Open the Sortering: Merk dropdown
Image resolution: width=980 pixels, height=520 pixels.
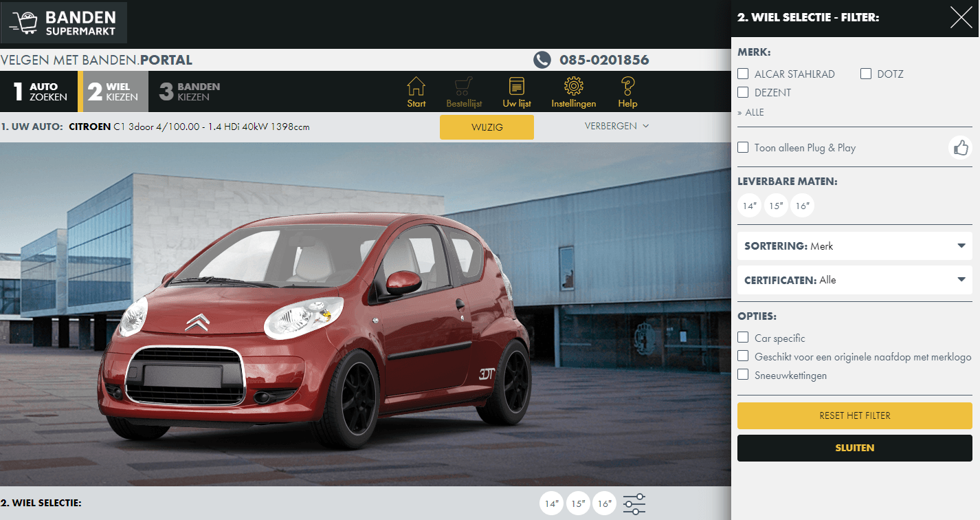click(x=855, y=246)
